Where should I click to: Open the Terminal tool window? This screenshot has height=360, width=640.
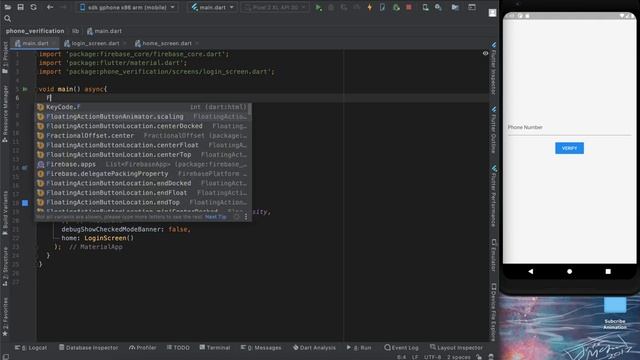[215, 348]
